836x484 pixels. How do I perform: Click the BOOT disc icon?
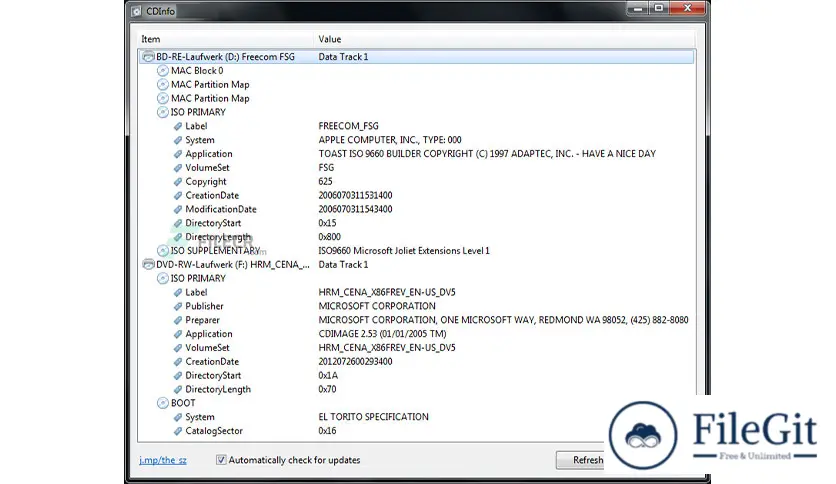click(x=163, y=403)
